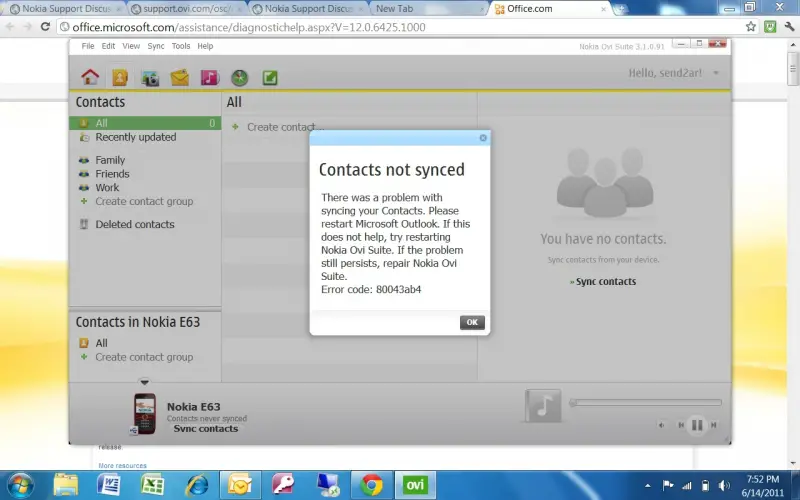Switch to the New Tab browser tab
Image resolution: width=800 pixels, height=500 pixels.
[428, 9]
